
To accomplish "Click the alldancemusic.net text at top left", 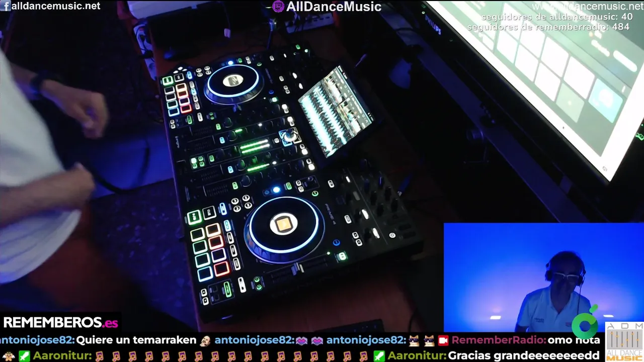I will [x=55, y=6].
